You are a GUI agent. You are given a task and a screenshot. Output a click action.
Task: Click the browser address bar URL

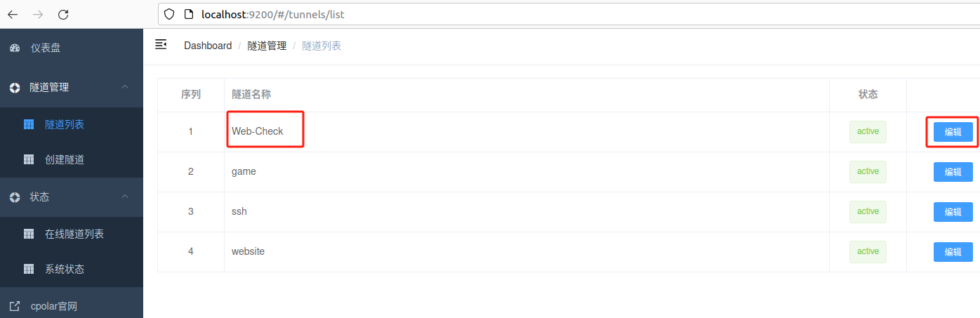[x=272, y=14]
